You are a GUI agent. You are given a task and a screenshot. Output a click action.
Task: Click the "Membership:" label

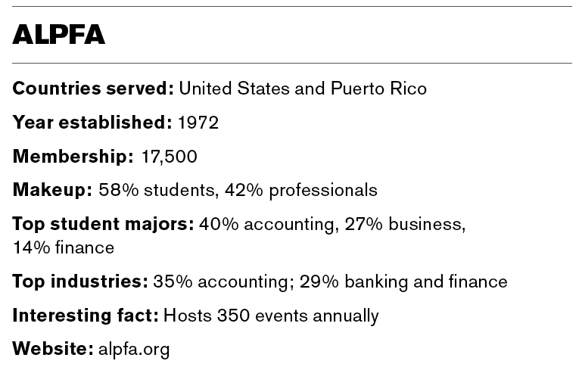73,157
